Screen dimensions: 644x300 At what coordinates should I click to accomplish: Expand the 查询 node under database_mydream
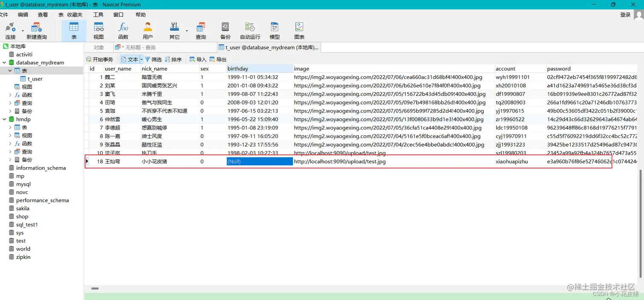pos(10,103)
